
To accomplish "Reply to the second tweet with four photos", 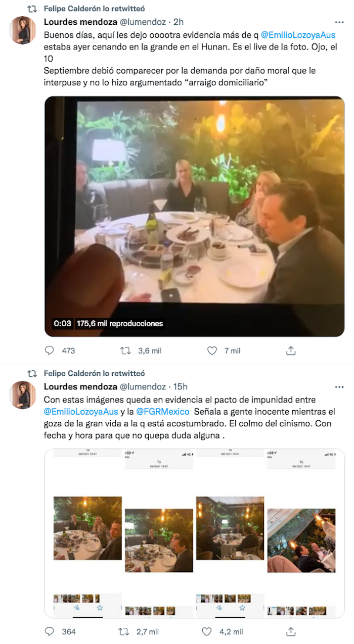I will (x=50, y=631).
